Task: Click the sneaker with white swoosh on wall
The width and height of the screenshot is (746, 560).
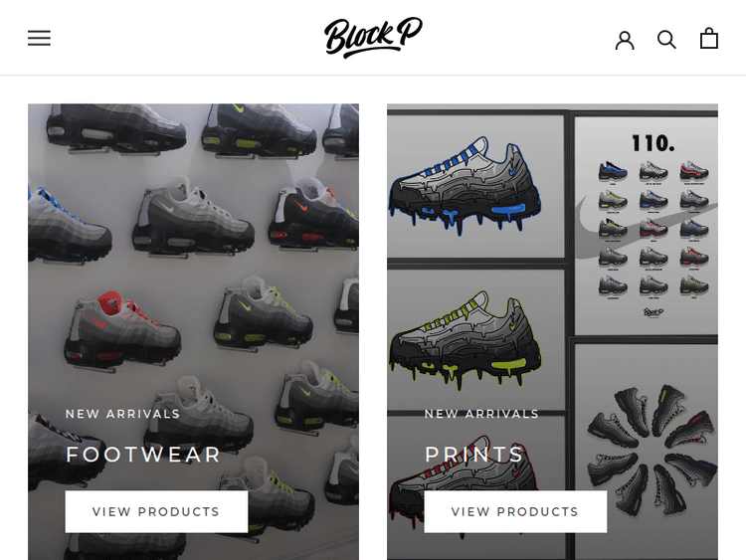Action: [193, 217]
